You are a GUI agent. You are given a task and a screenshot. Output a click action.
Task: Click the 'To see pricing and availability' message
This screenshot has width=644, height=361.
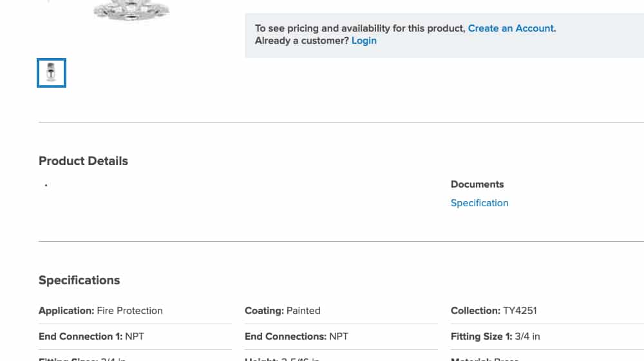(360, 28)
